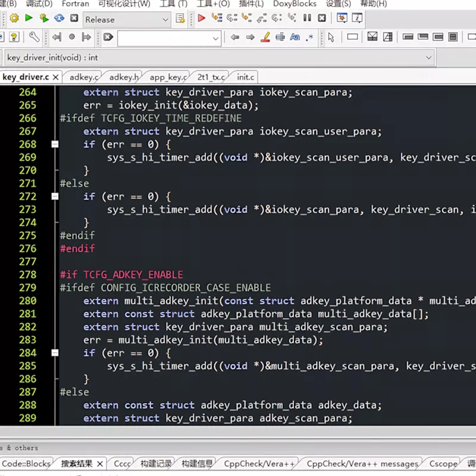Viewport: 476px width, 476px height.
Task: Stop the debugger with the X icon
Action: 322,18
